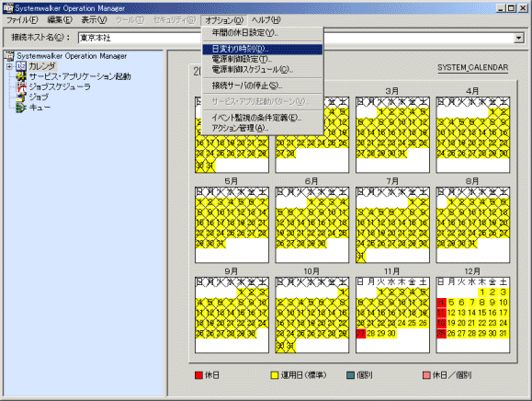Choose アクション管理(A) menu entry
The image size is (532, 401).
[262, 128]
